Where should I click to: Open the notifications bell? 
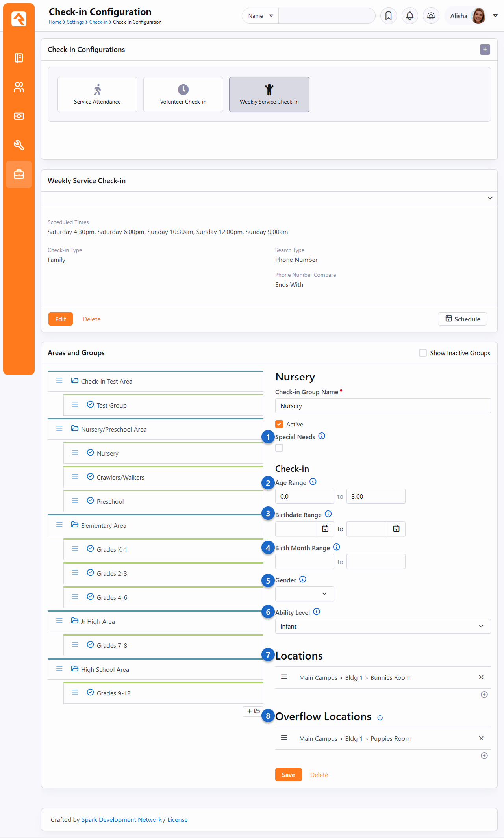coord(409,16)
